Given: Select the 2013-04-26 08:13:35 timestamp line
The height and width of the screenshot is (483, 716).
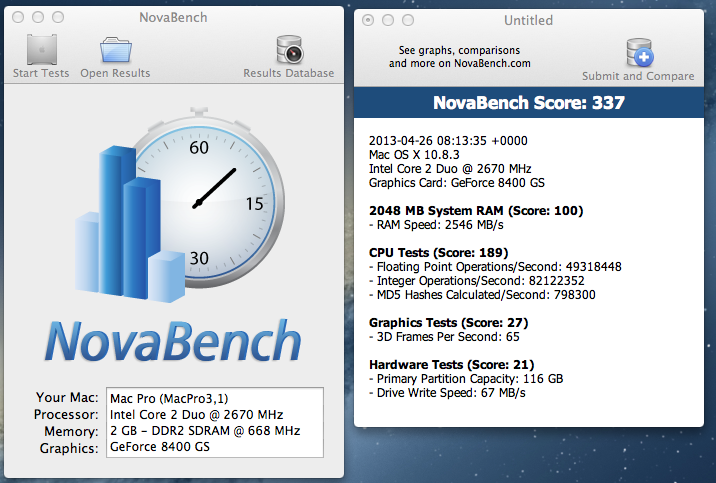Looking at the screenshot, I should (x=448, y=141).
